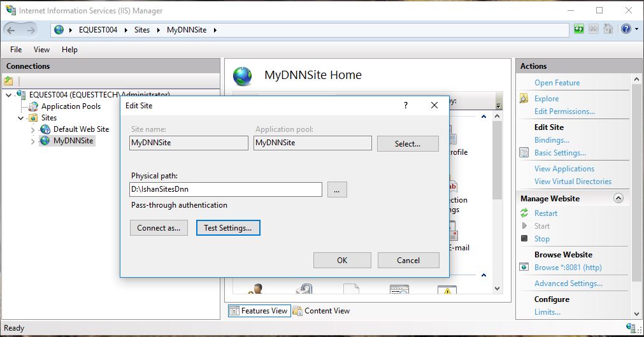Expand the Default Web Site node
This screenshot has height=337, width=644.
coord(33,130)
